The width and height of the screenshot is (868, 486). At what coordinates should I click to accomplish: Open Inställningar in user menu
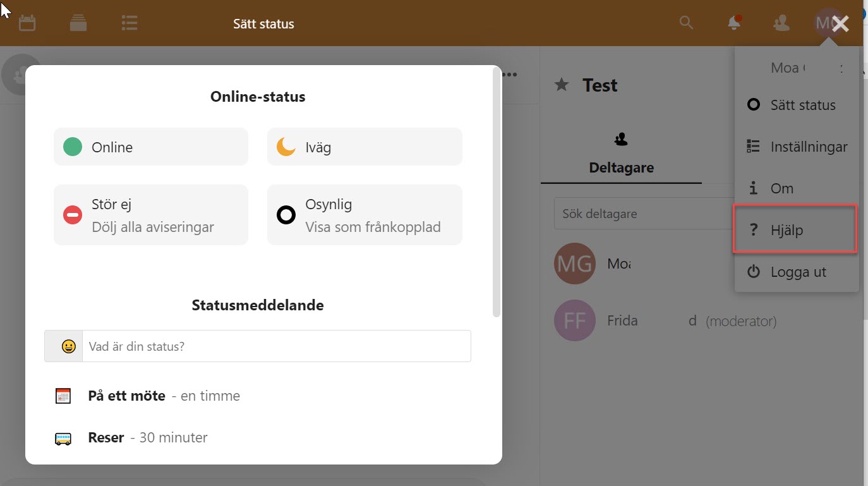click(797, 147)
